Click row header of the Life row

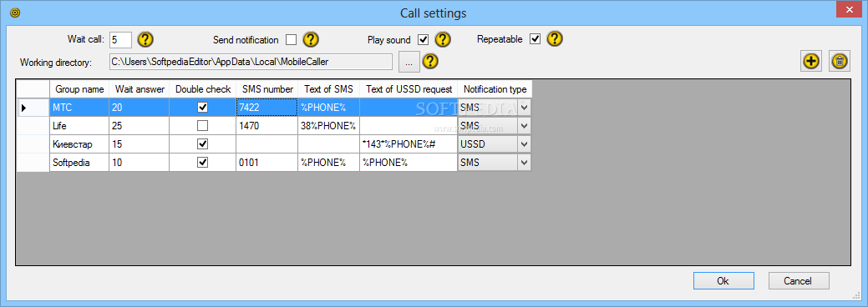click(x=33, y=126)
